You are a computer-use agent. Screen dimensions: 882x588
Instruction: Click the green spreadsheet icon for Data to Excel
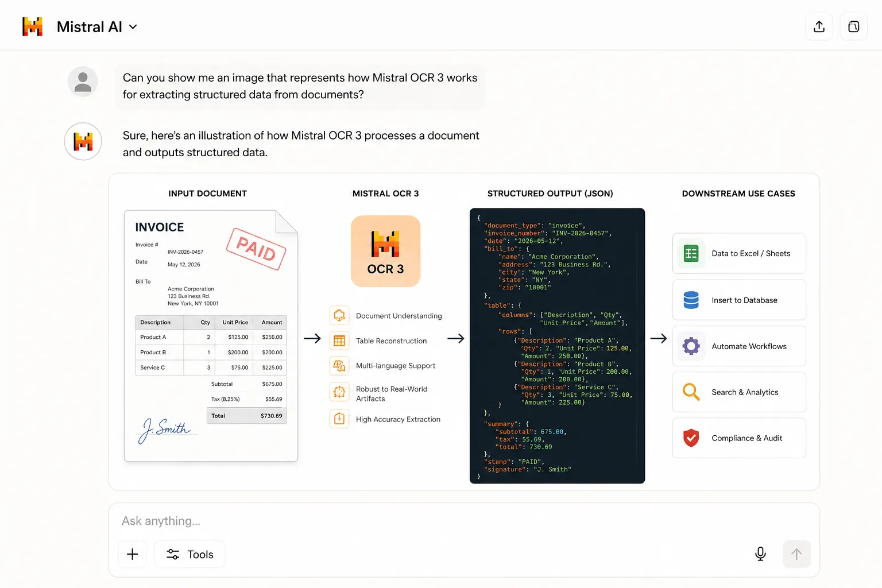pos(691,253)
